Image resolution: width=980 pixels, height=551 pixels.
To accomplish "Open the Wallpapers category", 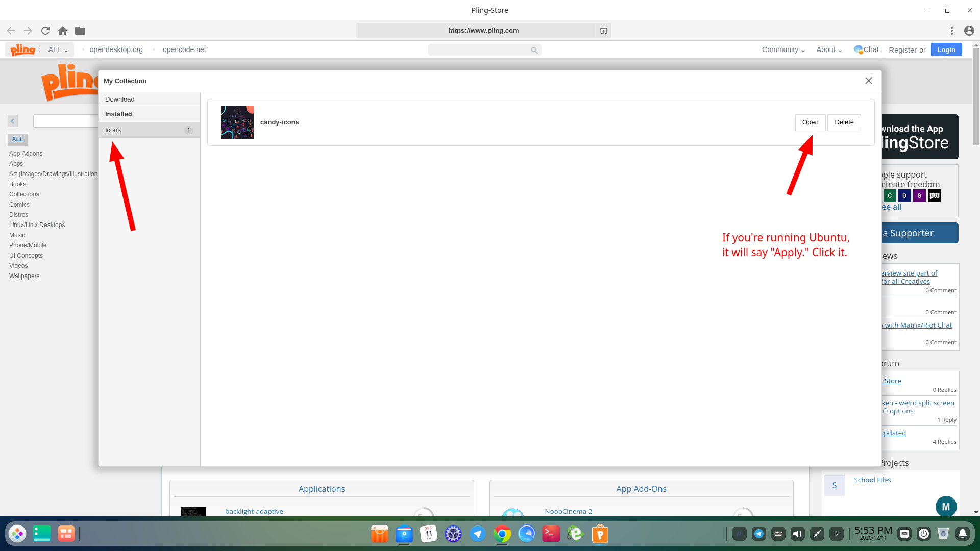I will 24,276.
